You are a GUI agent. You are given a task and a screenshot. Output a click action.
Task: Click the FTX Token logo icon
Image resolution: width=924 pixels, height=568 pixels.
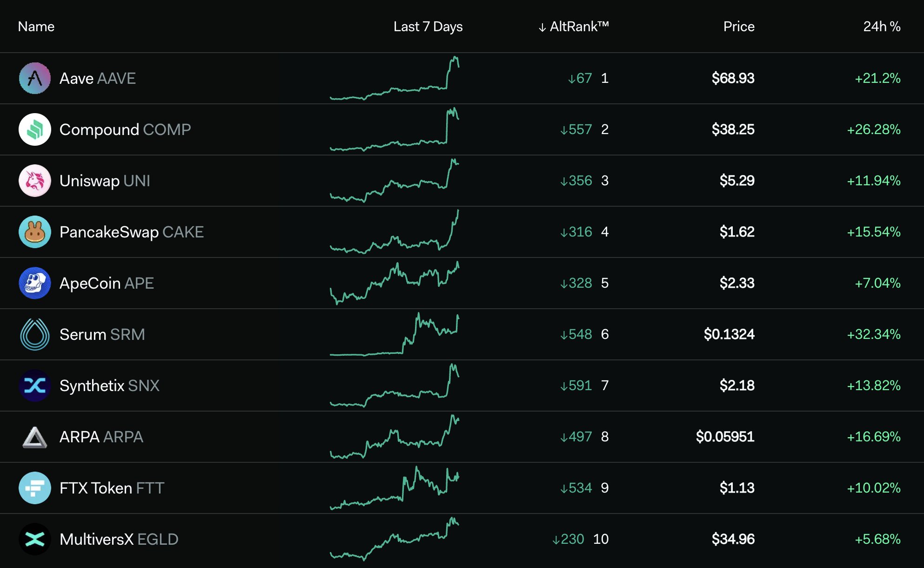[35, 488]
